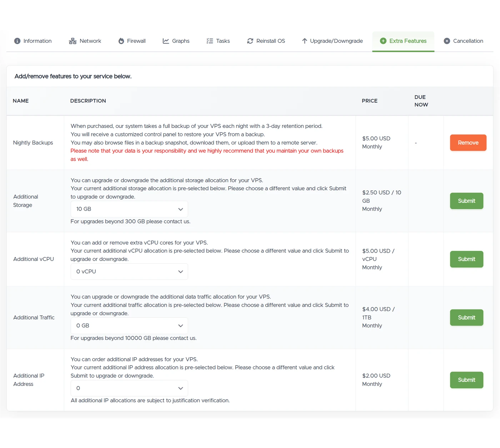
Task: Click the Information tab info icon
Action: (17, 41)
